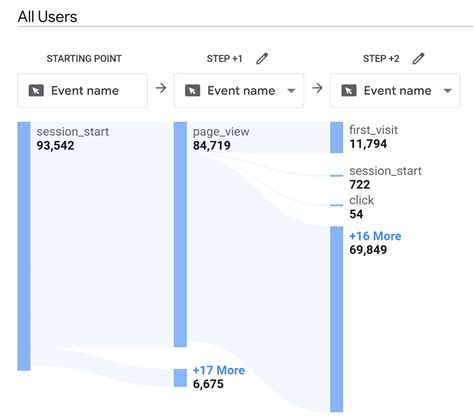The image size is (474, 416).
Task: Click the session_start node bar at starting point
Action: (x=24, y=246)
